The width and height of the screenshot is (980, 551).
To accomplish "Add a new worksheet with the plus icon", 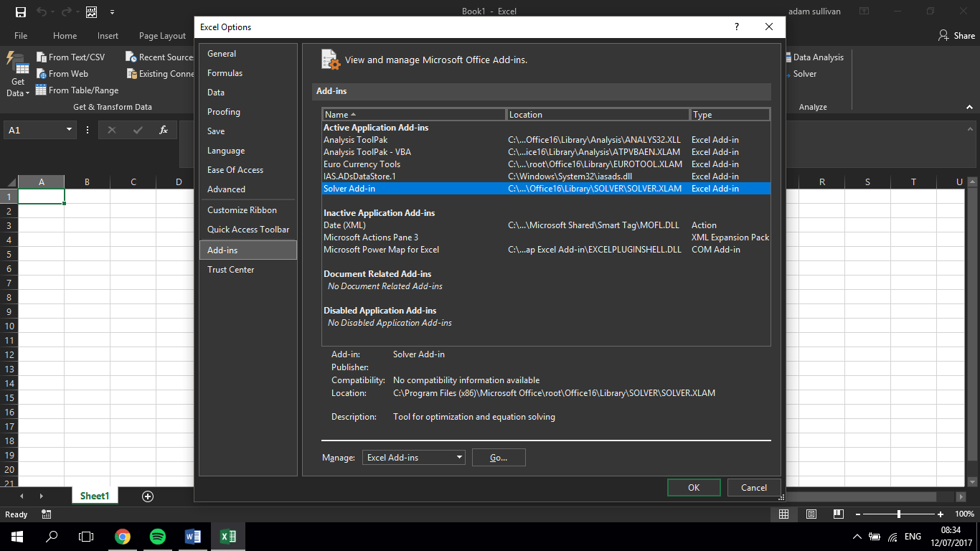I will point(147,496).
